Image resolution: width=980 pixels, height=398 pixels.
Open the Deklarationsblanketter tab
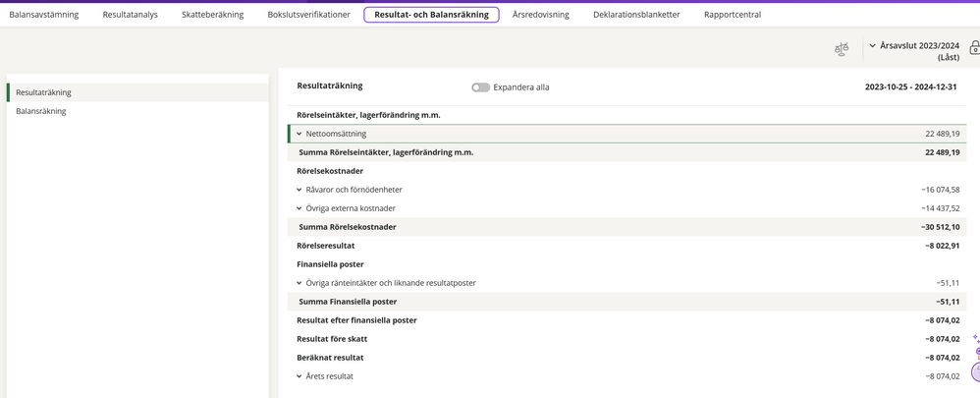pos(636,15)
